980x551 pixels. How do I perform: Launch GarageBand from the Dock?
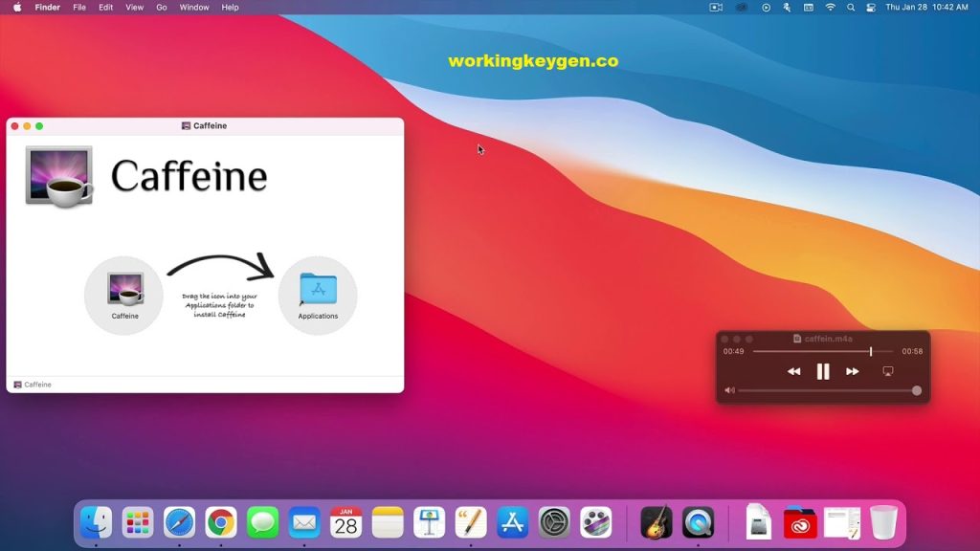tap(656, 522)
